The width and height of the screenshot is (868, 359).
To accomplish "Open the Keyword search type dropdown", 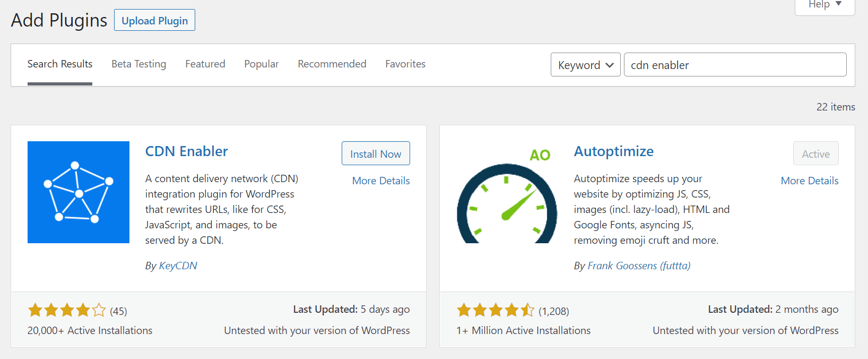I will [x=586, y=65].
